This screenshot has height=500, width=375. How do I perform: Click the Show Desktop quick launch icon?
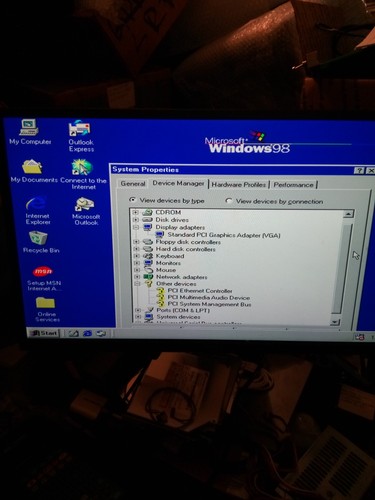[73, 333]
